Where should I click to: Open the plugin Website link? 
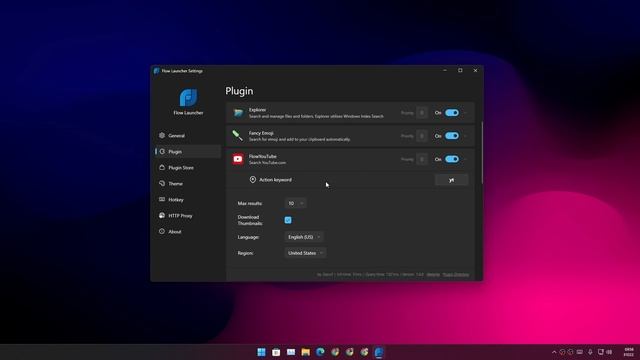[x=433, y=275]
